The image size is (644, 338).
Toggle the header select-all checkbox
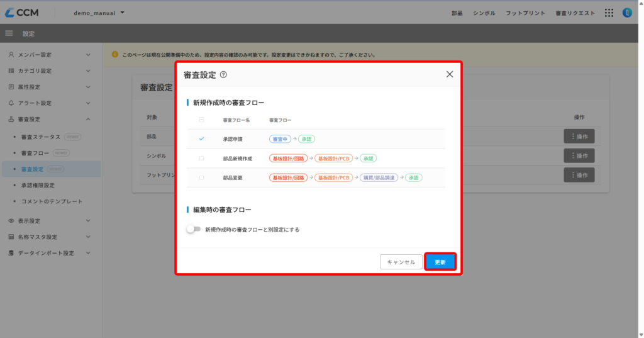tap(201, 120)
